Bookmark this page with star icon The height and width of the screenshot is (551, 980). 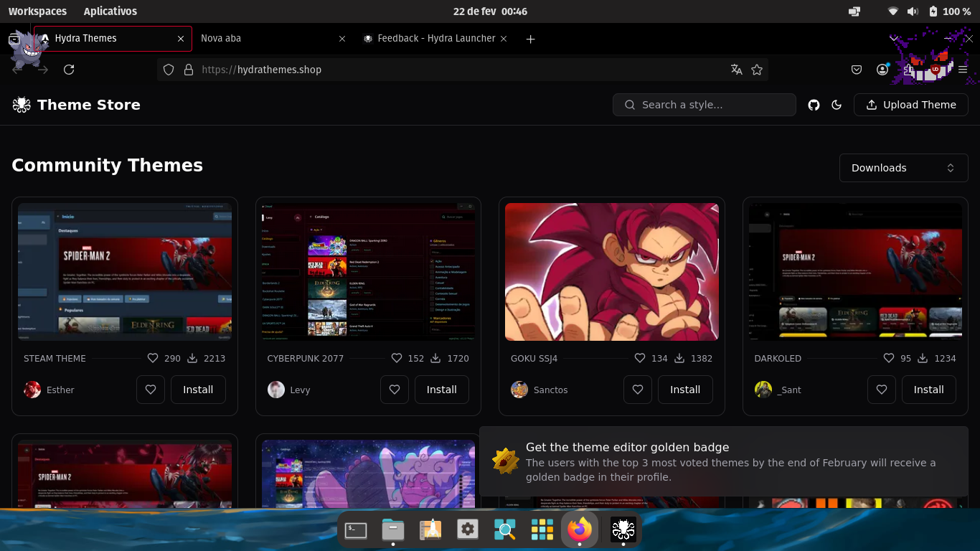point(757,70)
